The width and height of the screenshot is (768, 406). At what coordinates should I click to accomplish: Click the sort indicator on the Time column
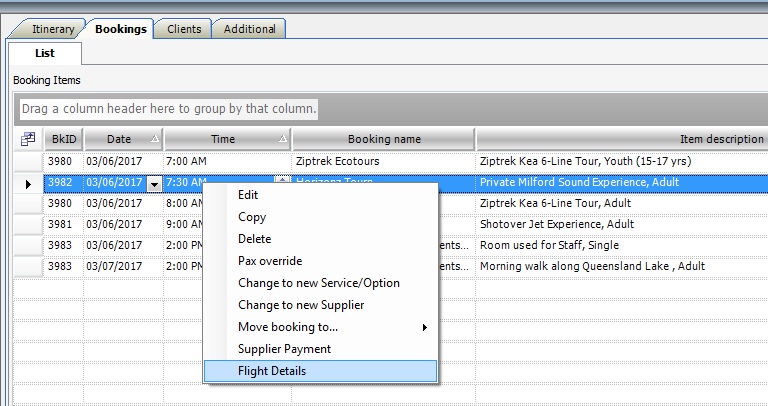(x=282, y=139)
